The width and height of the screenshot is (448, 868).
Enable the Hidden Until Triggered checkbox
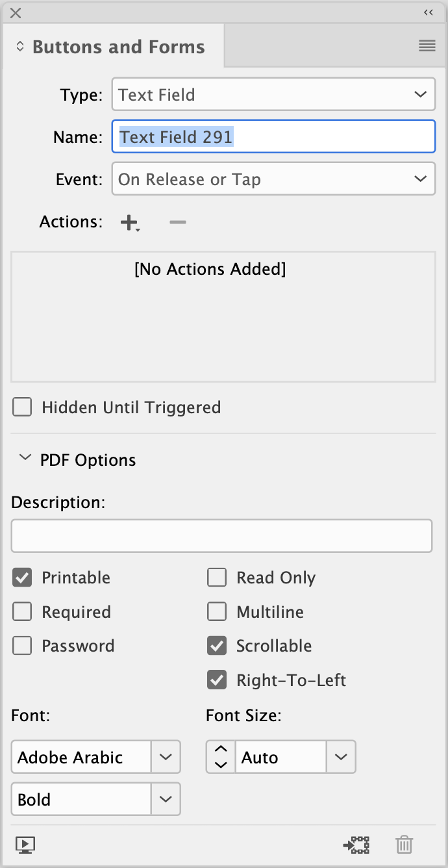(23, 407)
